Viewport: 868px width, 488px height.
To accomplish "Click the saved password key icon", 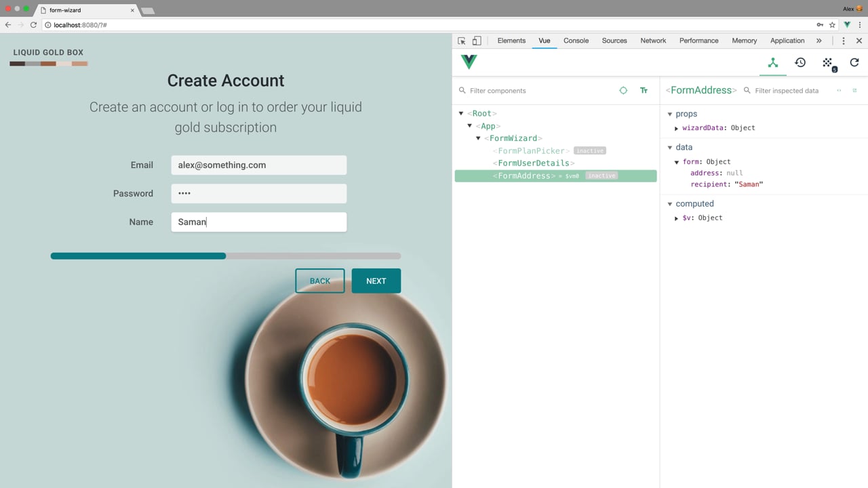I will pyautogui.click(x=820, y=24).
